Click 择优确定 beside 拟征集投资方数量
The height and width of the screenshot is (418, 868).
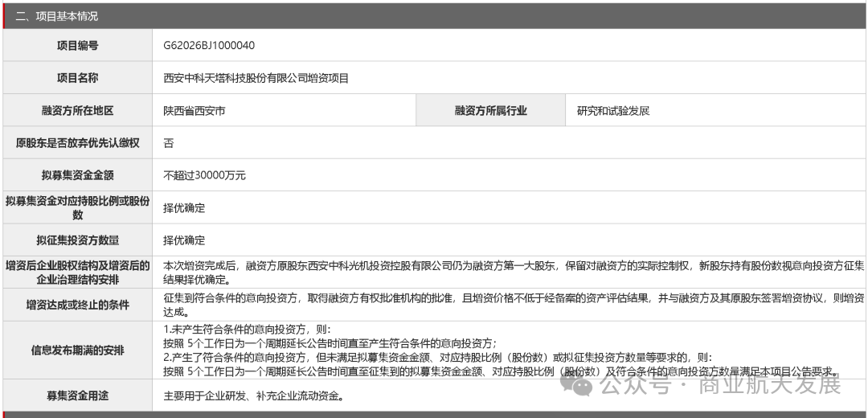click(x=184, y=240)
